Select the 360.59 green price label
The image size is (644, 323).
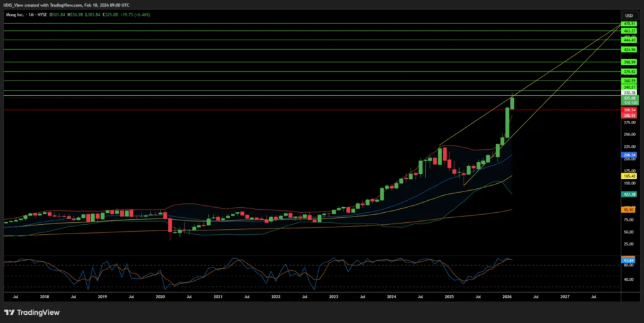[x=629, y=81]
